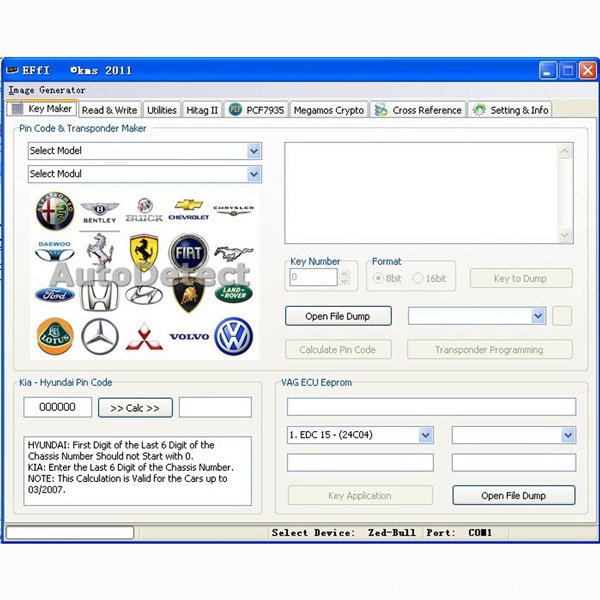Click the Transponder Programming button
The height and width of the screenshot is (600, 600).
[x=489, y=349]
